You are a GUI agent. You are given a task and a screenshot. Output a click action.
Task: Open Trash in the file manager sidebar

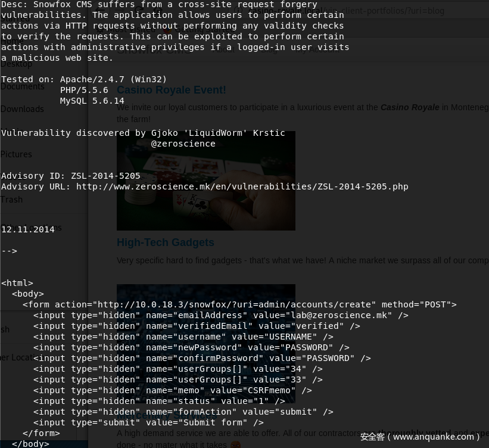tap(11, 200)
